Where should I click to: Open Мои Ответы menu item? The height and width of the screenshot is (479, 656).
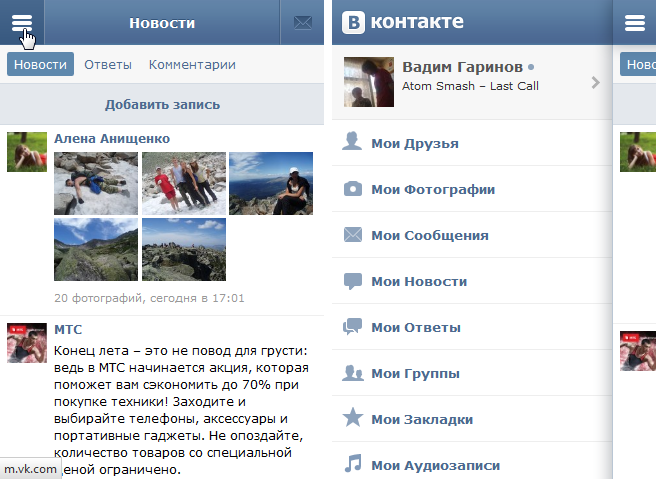pyautogui.click(x=472, y=327)
